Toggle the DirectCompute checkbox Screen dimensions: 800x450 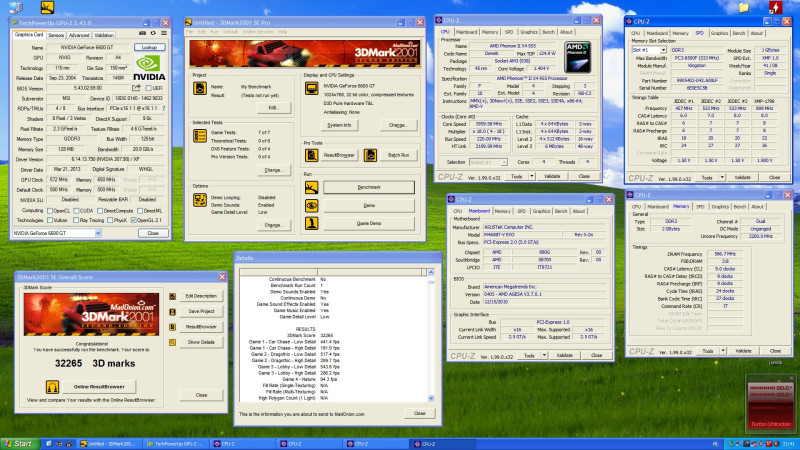[100, 211]
